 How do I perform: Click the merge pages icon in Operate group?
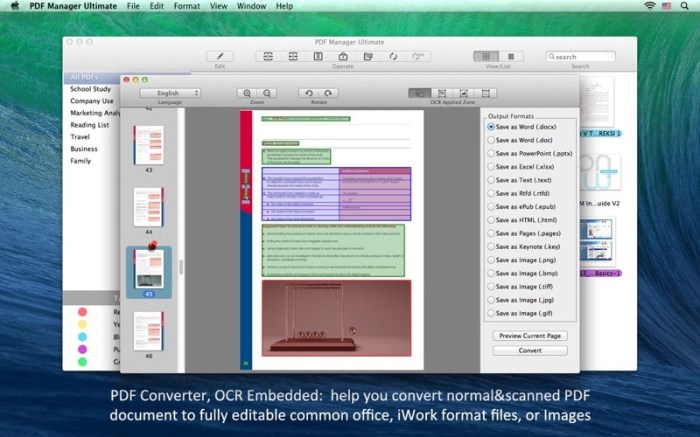coord(268,56)
